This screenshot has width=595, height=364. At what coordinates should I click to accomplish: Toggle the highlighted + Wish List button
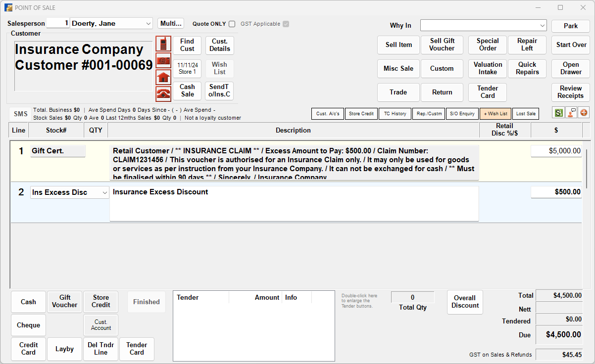point(495,113)
